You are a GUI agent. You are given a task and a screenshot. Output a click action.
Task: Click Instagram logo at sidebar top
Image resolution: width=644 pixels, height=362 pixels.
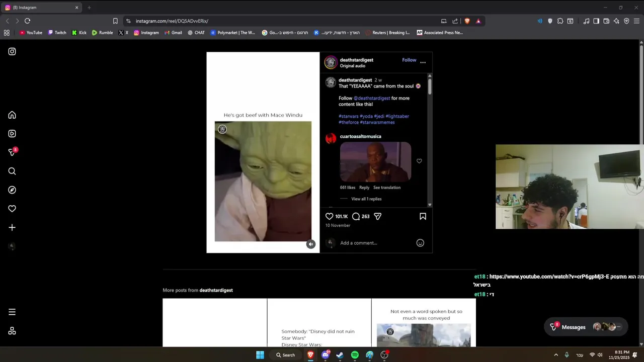pyautogui.click(x=12, y=51)
